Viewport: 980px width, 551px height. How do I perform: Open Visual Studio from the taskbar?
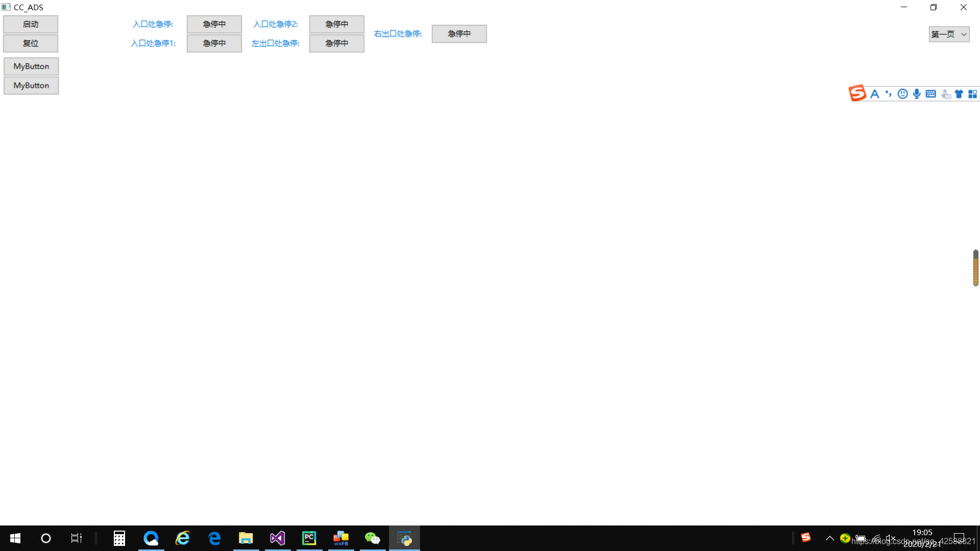pos(277,538)
